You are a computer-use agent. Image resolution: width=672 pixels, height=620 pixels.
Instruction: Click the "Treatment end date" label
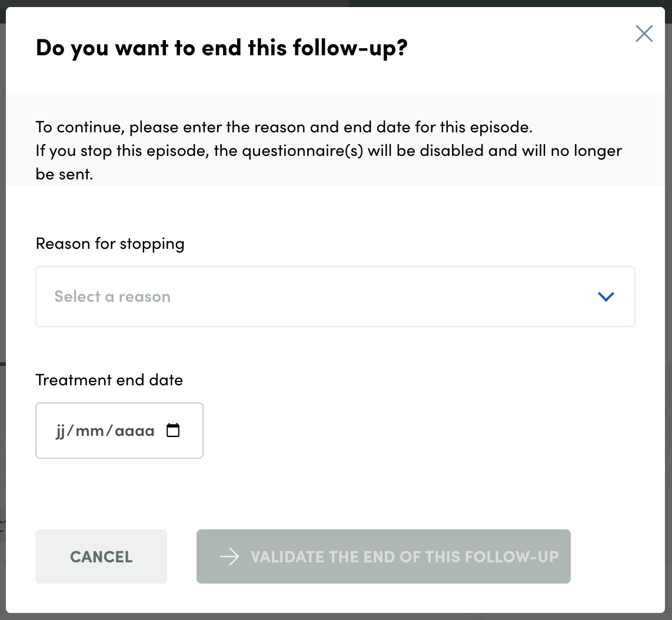109,380
